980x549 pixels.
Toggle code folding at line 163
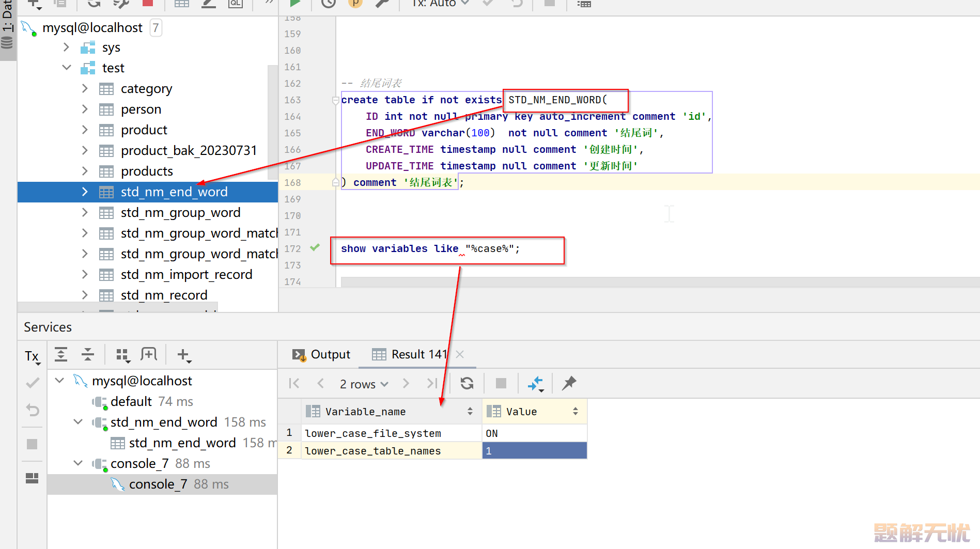click(335, 100)
